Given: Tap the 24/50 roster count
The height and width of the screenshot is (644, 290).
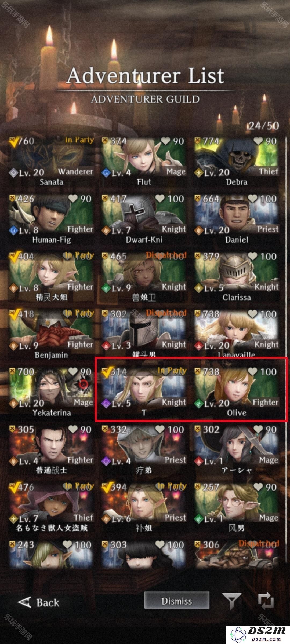Looking at the screenshot, I should coord(263,126).
